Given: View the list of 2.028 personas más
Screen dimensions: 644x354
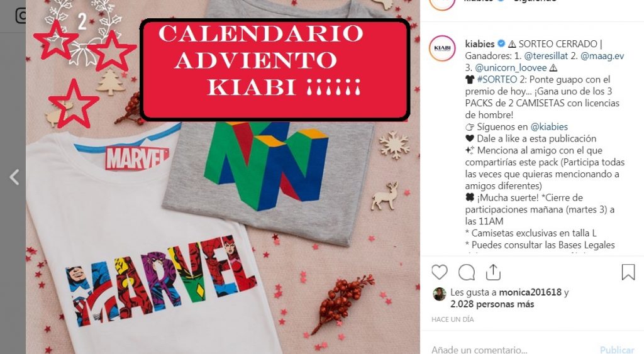Looking at the screenshot, I should click(x=492, y=304).
